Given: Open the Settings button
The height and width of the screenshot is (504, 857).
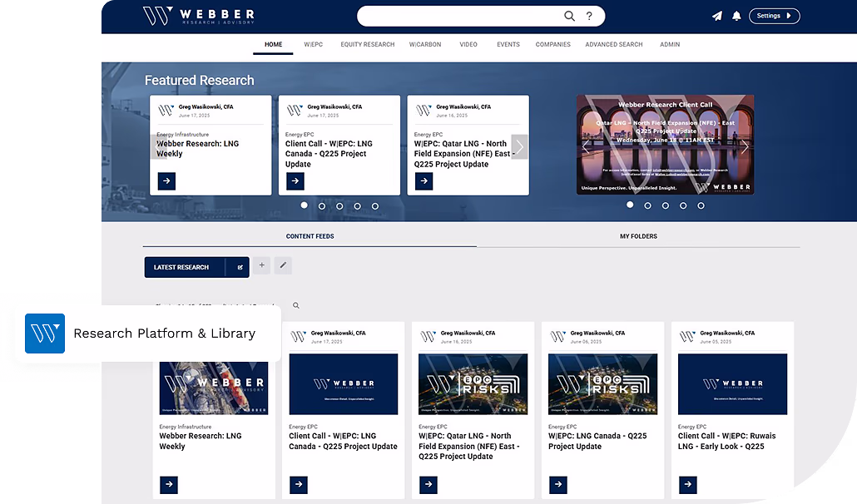Looking at the screenshot, I should click(x=774, y=16).
